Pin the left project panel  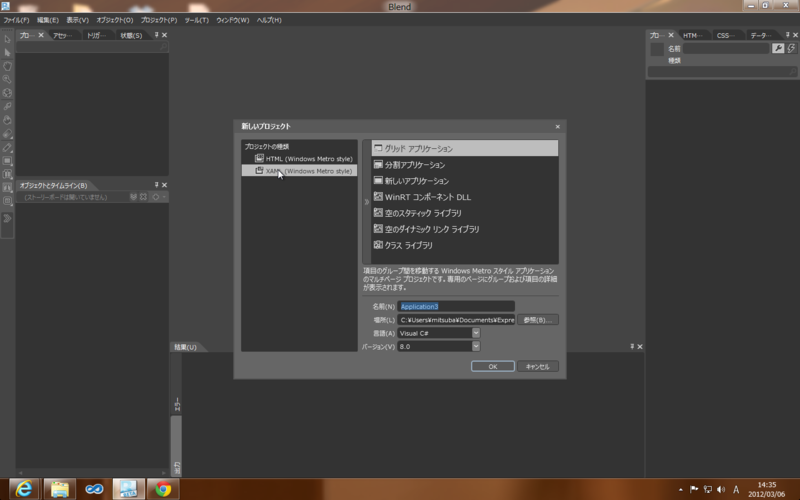(156, 35)
